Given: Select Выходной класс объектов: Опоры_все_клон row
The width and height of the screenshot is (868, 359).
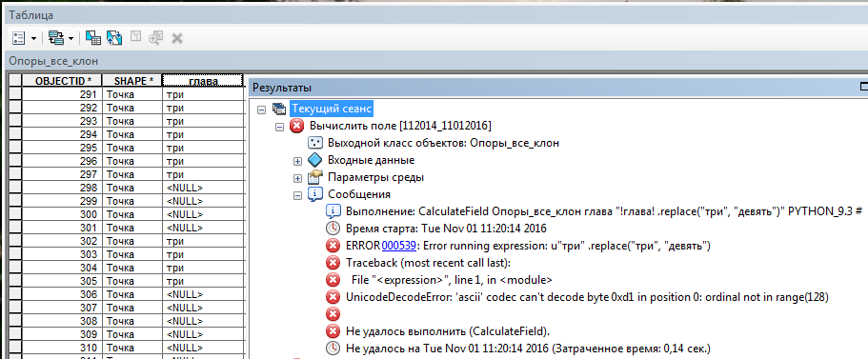Looking at the screenshot, I should pos(443,143).
